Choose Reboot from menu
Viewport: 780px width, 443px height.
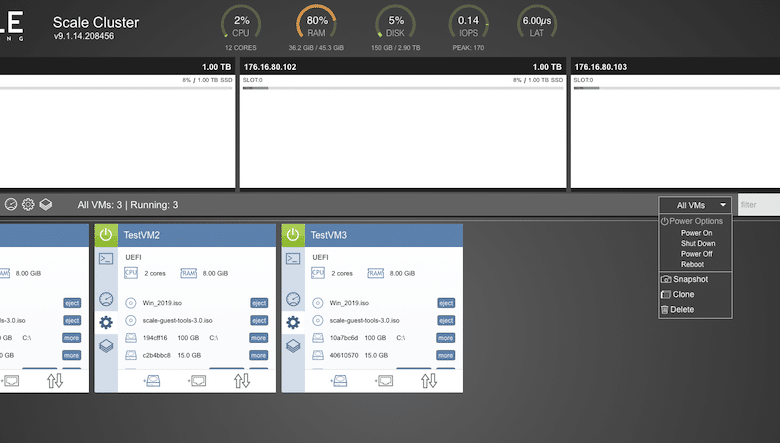coord(692,264)
